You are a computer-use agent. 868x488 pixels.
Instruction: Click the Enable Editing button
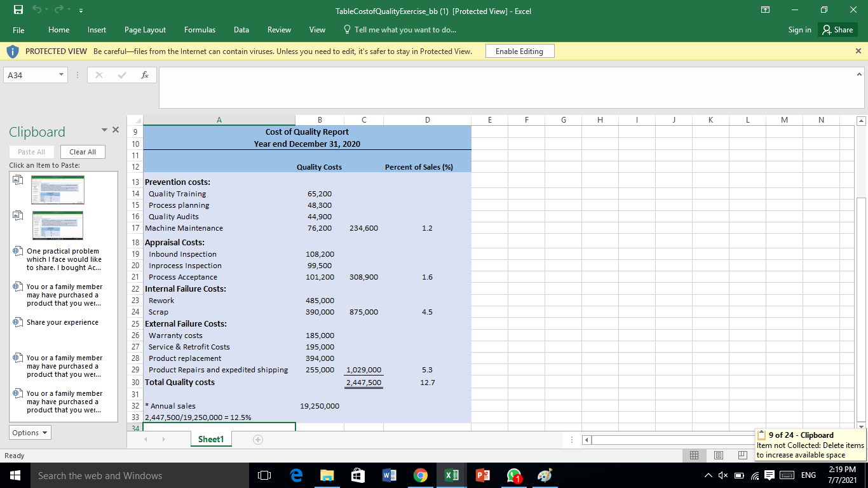pyautogui.click(x=519, y=51)
